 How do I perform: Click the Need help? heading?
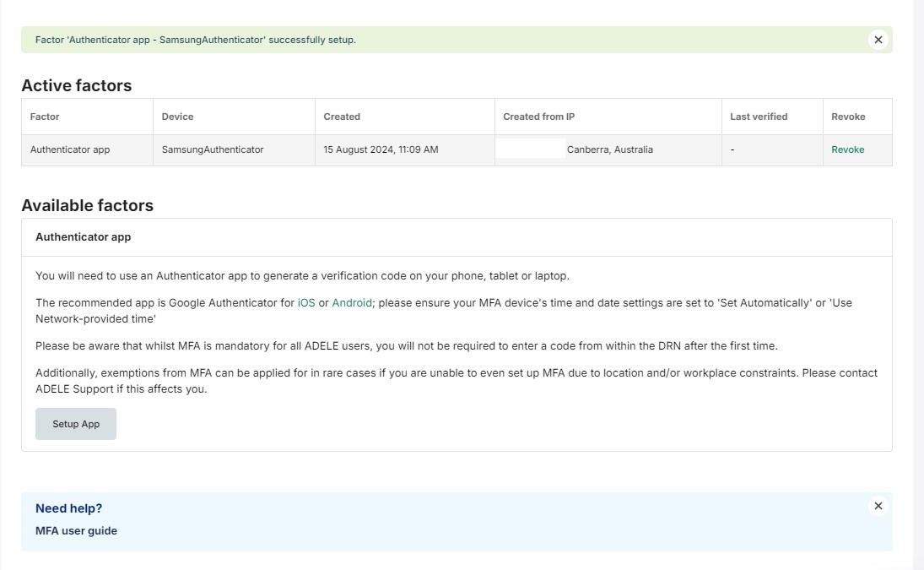68,508
